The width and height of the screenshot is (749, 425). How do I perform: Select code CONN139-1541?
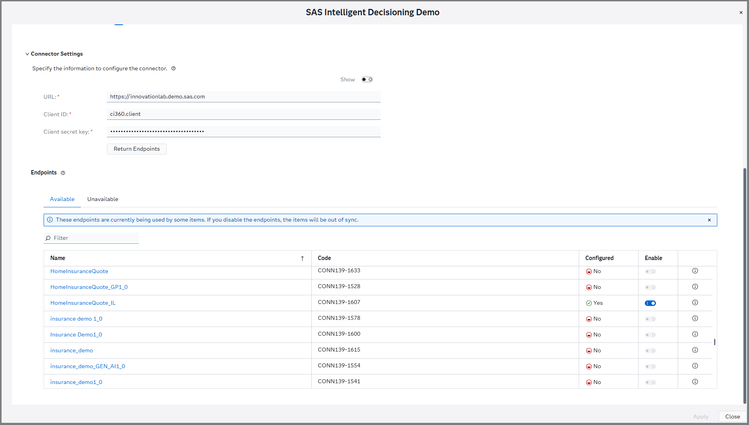[x=339, y=382]
